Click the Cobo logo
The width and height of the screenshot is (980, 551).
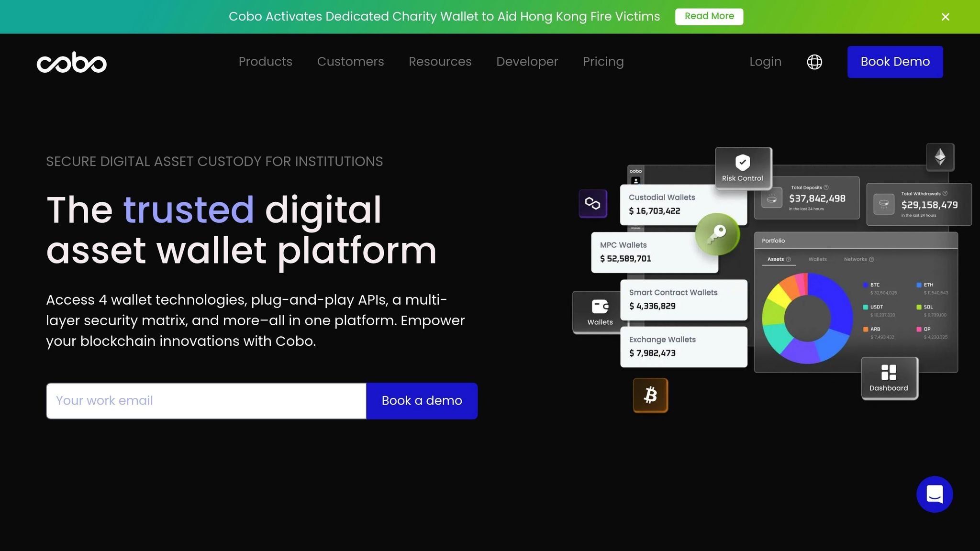[x=72, y=62]
